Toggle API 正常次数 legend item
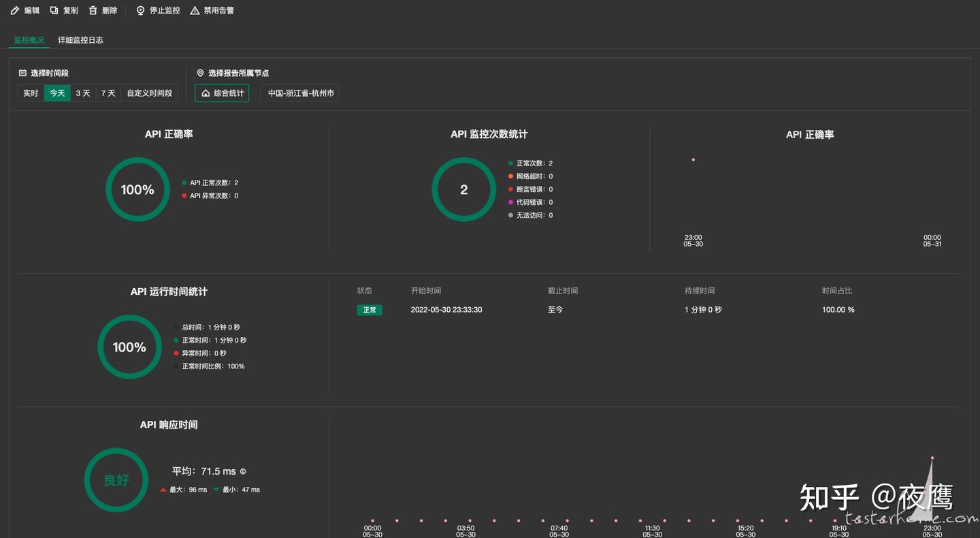The height and width of the screenshot is (538, 980). (210, 183)
